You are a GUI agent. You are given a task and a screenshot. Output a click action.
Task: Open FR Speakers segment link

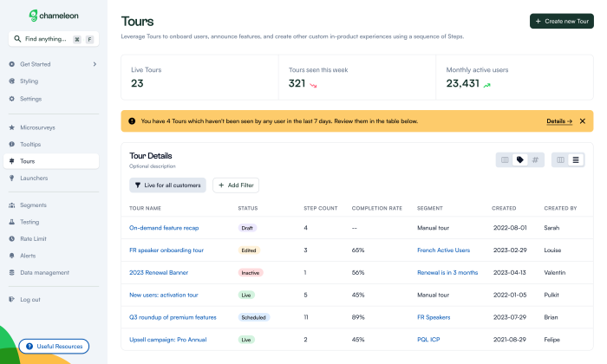click(x=434, y=317)
